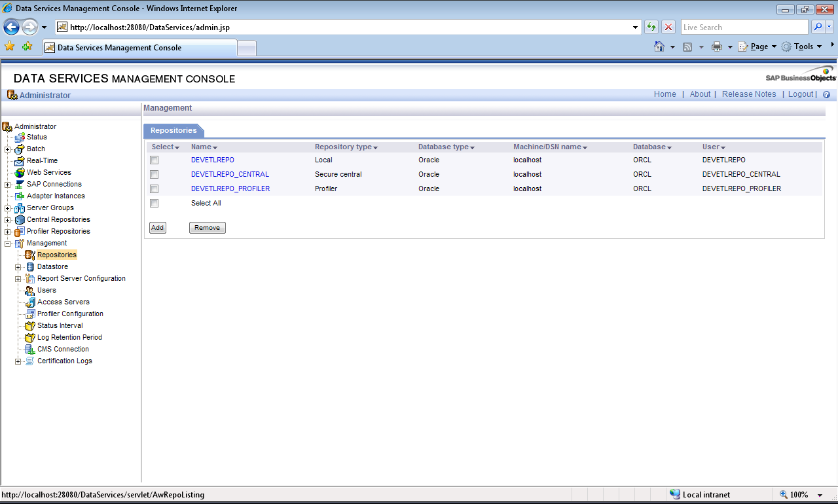Viewport: 838px width, 504px height.
Task: Open the DEVETLREPO repository link
Action: (x=213, y=160)
